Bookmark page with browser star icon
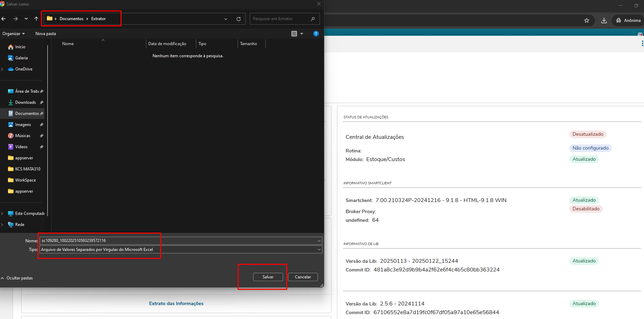 point(587,20)
